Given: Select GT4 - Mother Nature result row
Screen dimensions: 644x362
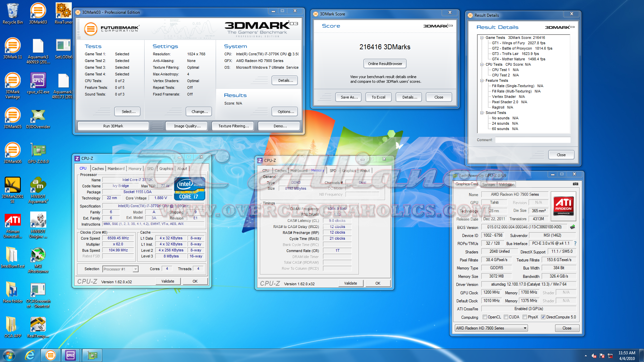Looking at the screenshot, I should 518,59.
